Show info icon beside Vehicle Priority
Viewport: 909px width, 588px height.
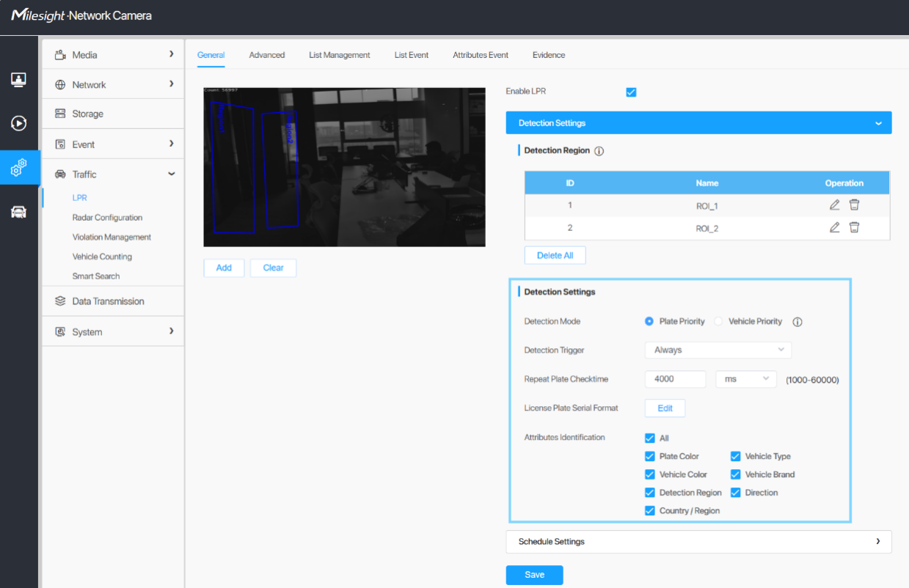[x=797, y=322]
